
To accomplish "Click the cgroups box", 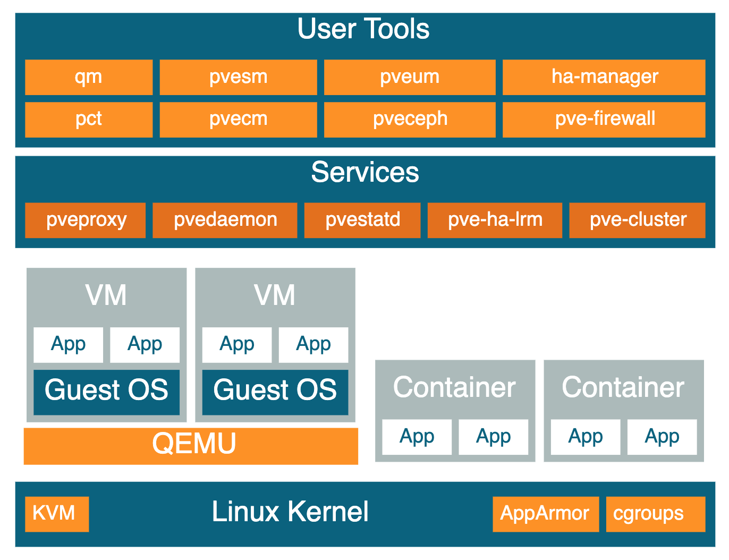I will click(656, 514).
